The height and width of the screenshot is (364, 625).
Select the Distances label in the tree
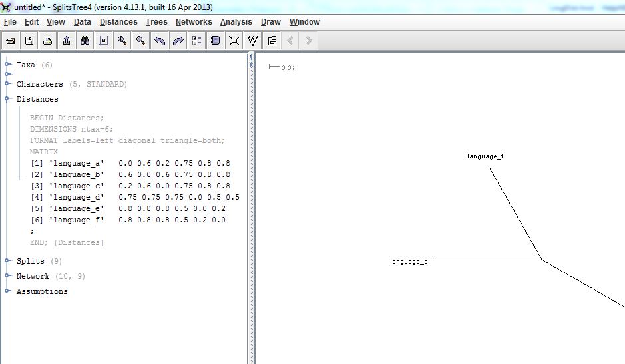coord(37,99)
